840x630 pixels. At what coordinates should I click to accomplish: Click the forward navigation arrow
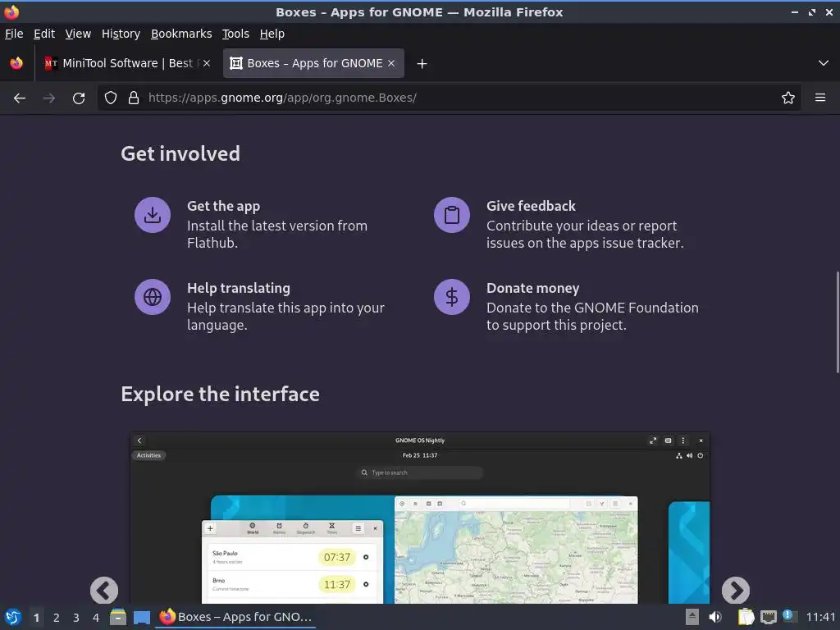(49, 98)
